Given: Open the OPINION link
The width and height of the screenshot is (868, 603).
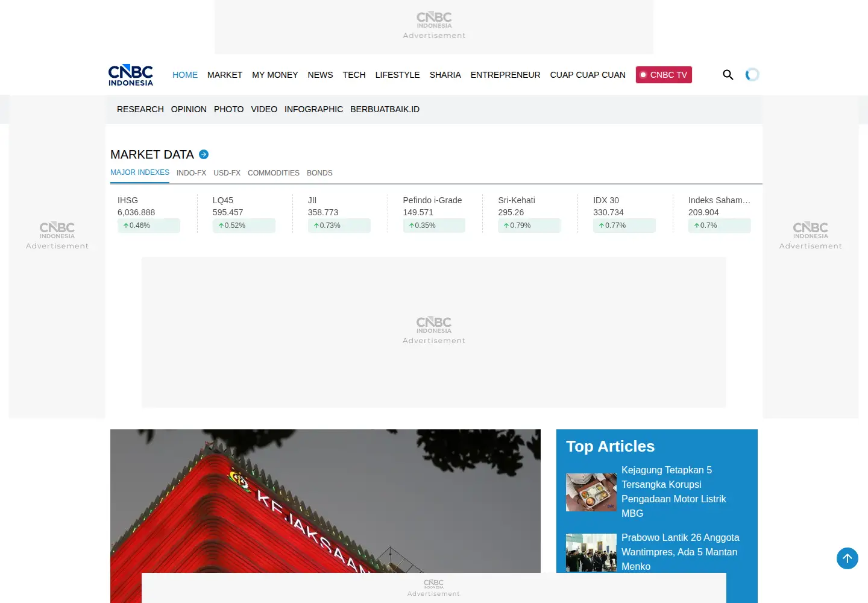Looking at the screenshot, I should tap(189, 109).
